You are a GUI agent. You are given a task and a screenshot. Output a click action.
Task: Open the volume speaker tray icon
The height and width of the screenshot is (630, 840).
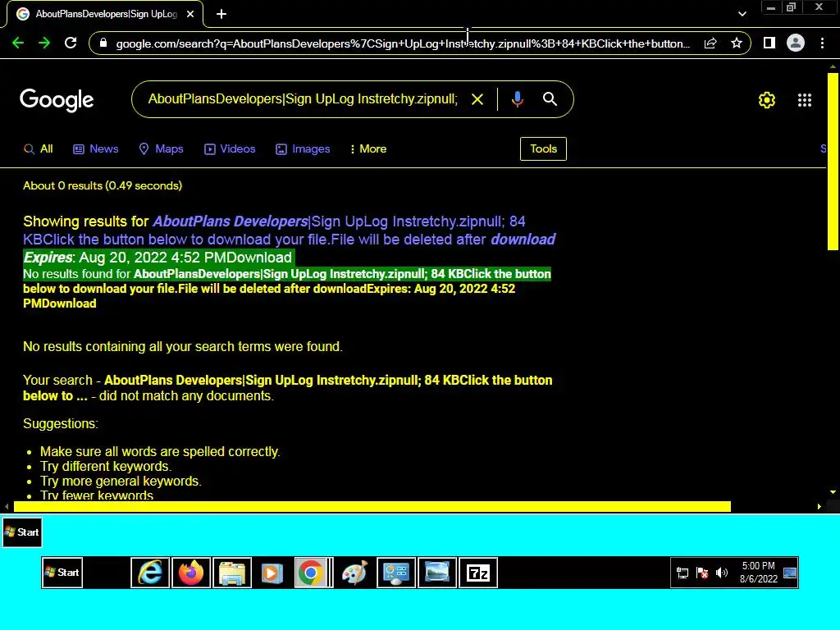click(722, 573)
